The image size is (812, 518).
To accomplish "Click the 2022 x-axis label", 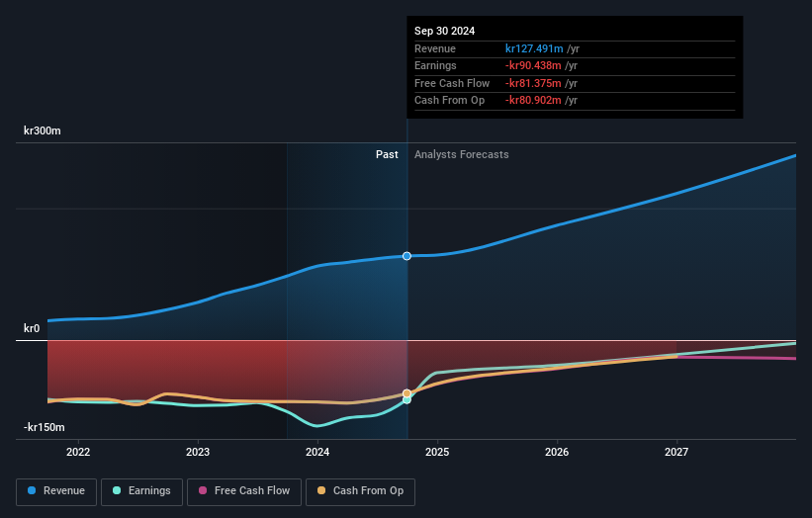I will 78,453.
